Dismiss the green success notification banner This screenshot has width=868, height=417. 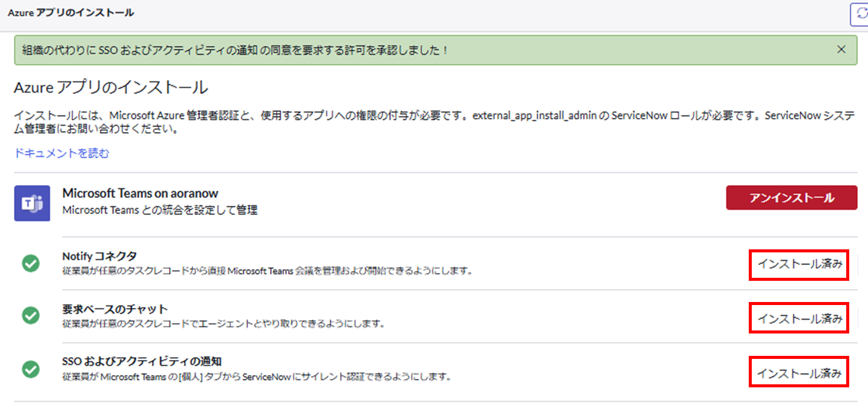pyautogui.click(x=841, y=50)
